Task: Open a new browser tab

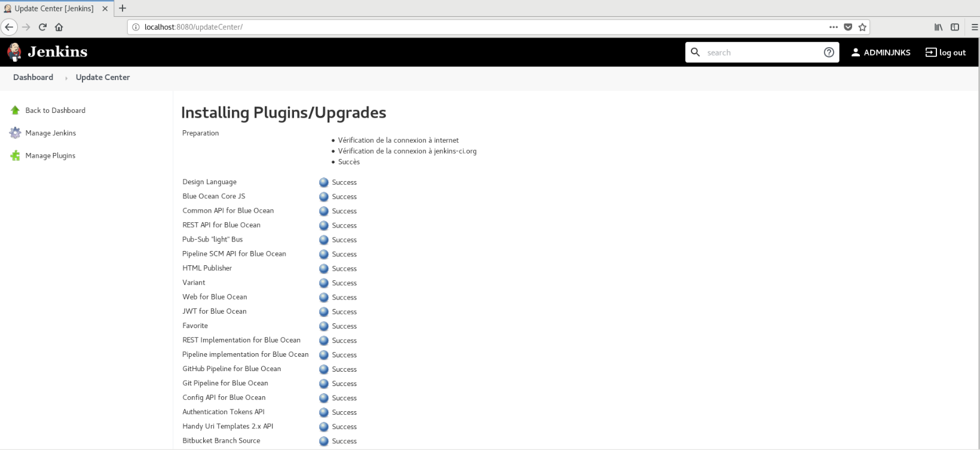Action: 122,8
